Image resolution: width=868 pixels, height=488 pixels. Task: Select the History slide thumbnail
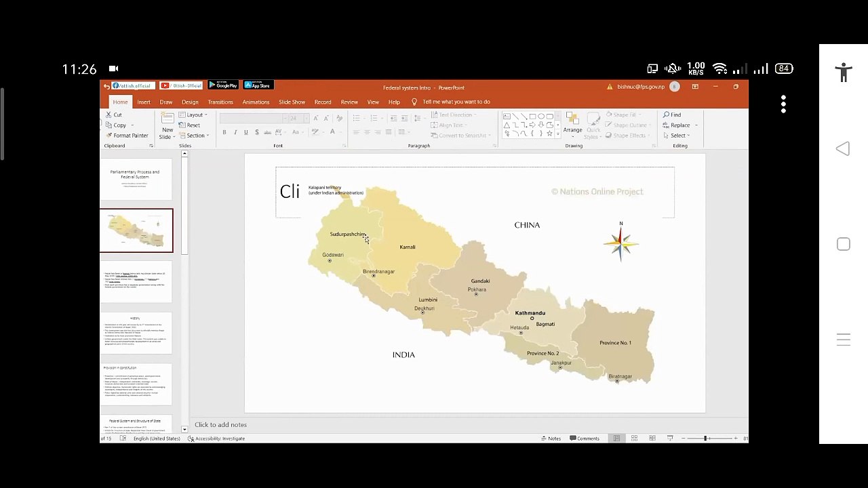coord(136,333)
